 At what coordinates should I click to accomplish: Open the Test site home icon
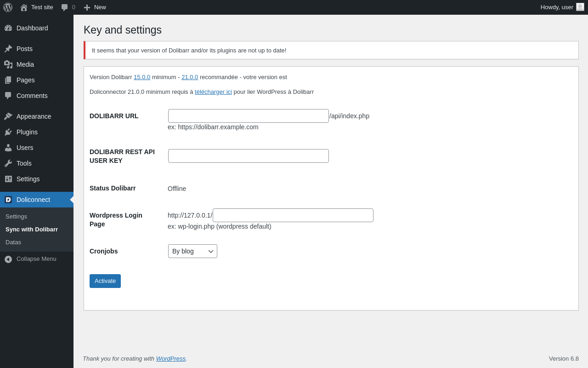click(x=24, y=7)
